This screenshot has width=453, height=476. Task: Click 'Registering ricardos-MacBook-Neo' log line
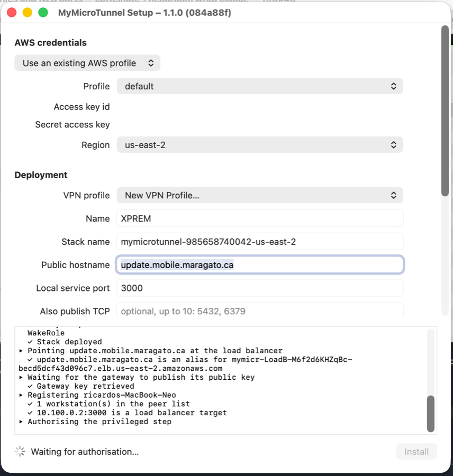tap(97, 395)
